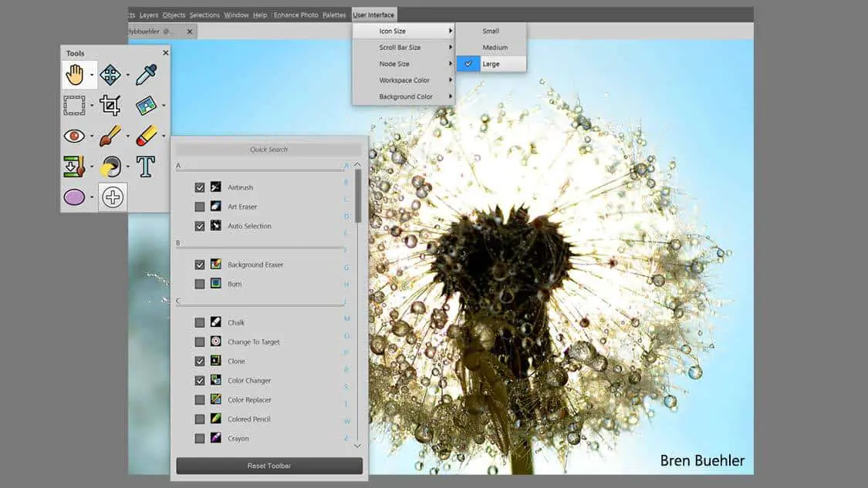Screen dimensions: 868x488
Task: Click the Quick Search field
Action: point(269,150)
